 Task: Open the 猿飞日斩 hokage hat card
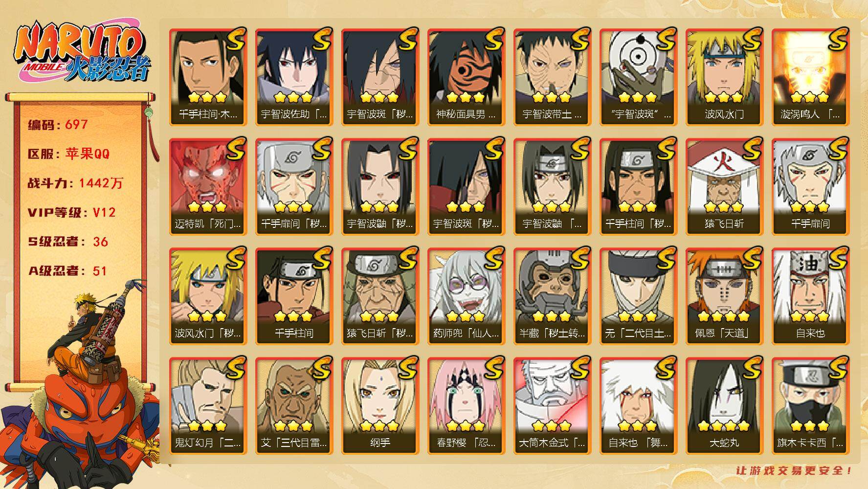[724, 187]
